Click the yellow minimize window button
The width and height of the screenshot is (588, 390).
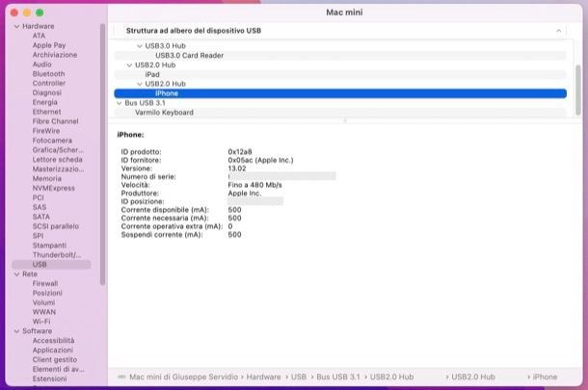[27, 13]
